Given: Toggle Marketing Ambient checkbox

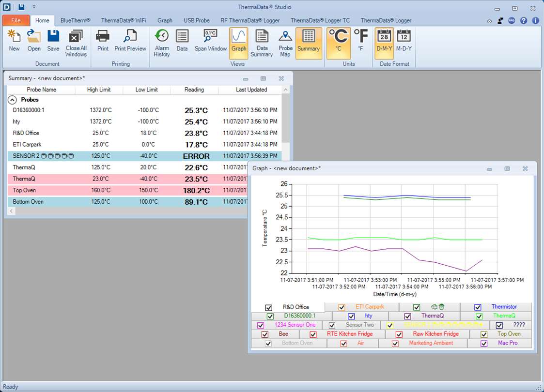Looking at the screenshot, I should (395, 343).
